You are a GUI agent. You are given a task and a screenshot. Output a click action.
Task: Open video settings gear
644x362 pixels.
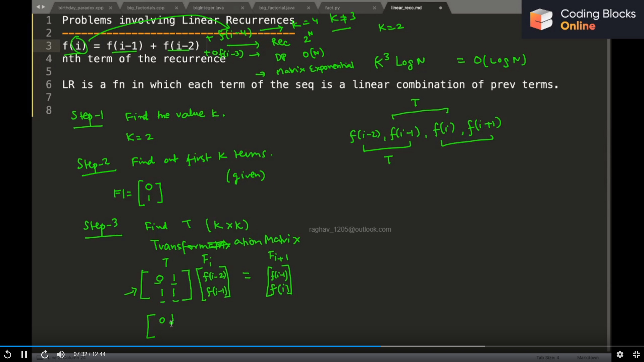click(620, 354)
